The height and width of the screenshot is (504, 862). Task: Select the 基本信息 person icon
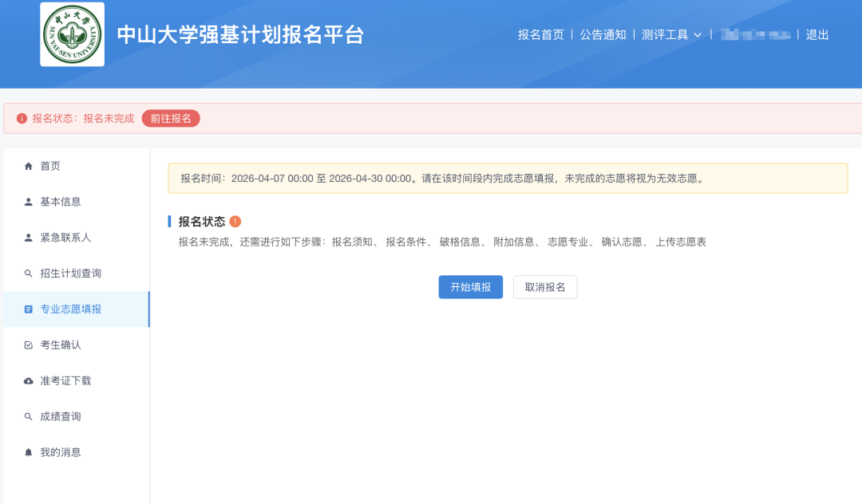pyautogui.click(x=28, y=202)
